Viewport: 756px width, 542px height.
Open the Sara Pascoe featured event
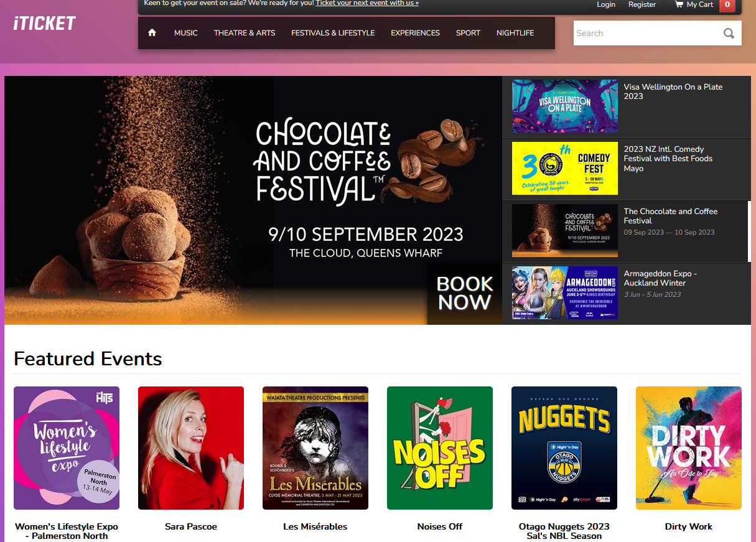point(191,448)
